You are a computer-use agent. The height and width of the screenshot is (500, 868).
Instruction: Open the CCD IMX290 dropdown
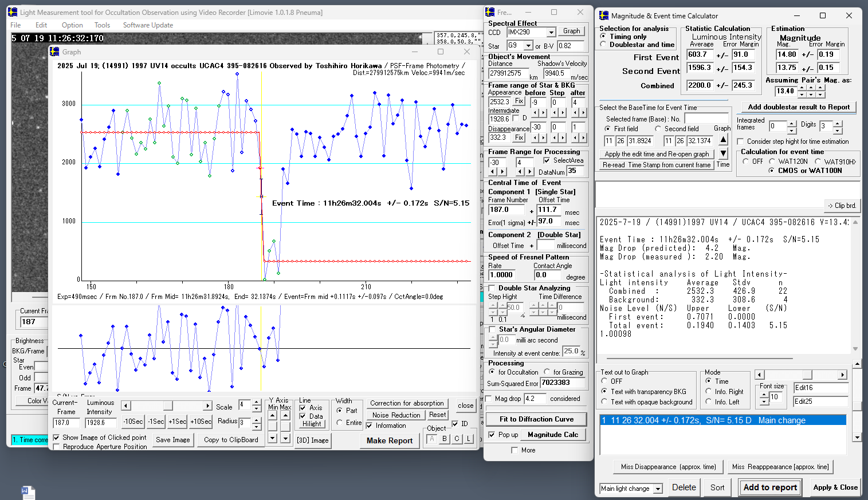pyautogui.click(x=551, y=33)
